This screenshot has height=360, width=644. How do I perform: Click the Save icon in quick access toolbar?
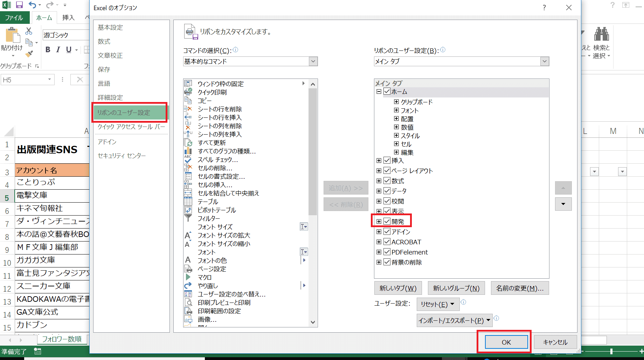coord(20,5)
